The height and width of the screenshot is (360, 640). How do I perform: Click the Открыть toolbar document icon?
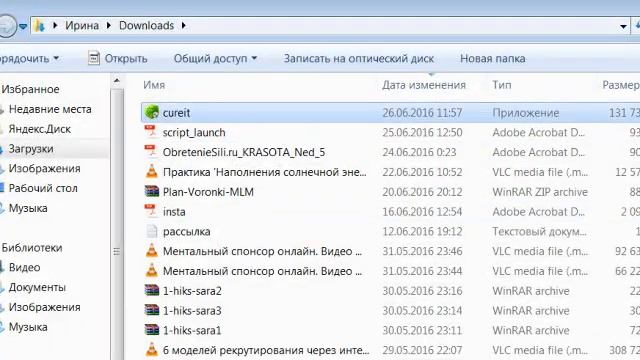pyautogui.click(x=93, y=58)
